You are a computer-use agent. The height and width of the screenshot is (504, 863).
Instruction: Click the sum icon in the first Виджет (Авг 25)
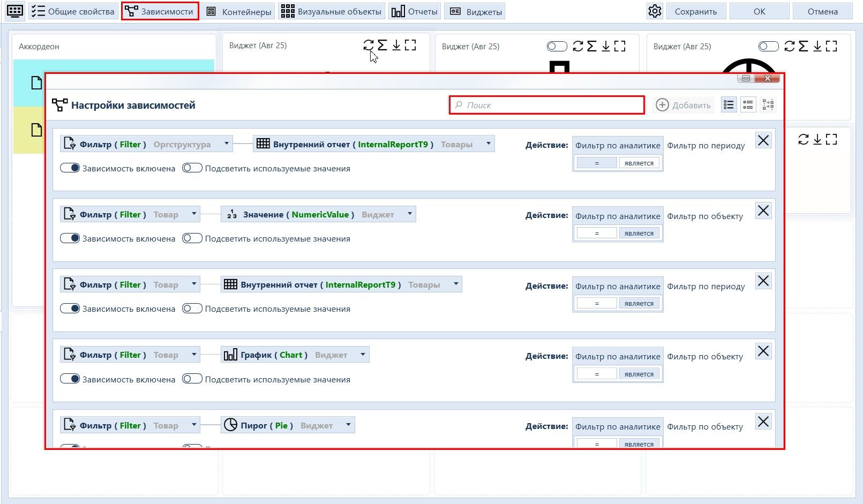point(382,46)
